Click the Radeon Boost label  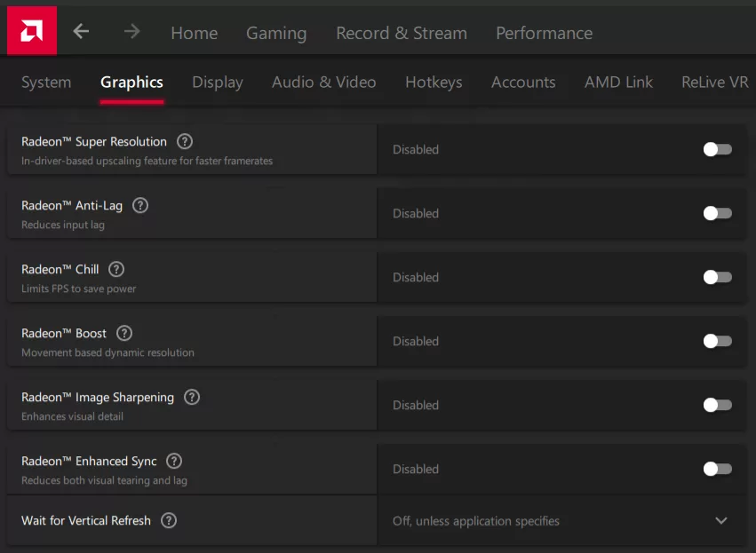[x=64, y=334]
